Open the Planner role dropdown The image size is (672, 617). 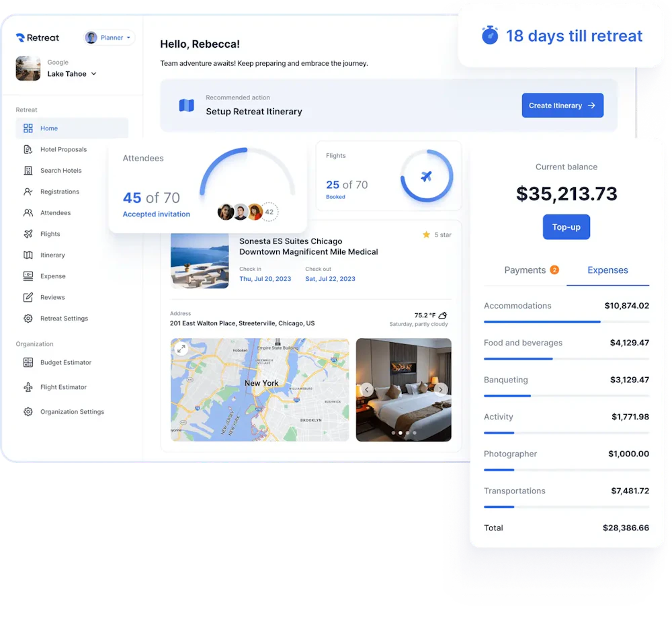[110, 38]
